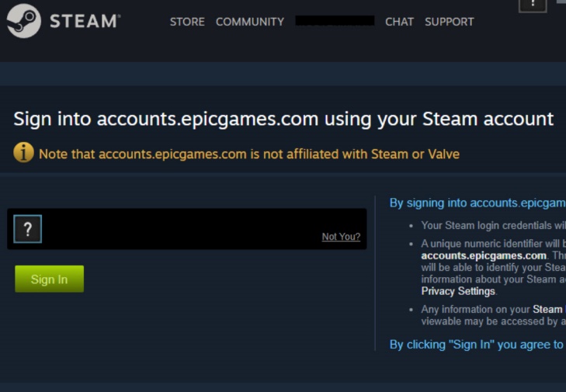
Task: Click bold accounts.epicgames.com in the bullet list
Action: coord(484,255)
